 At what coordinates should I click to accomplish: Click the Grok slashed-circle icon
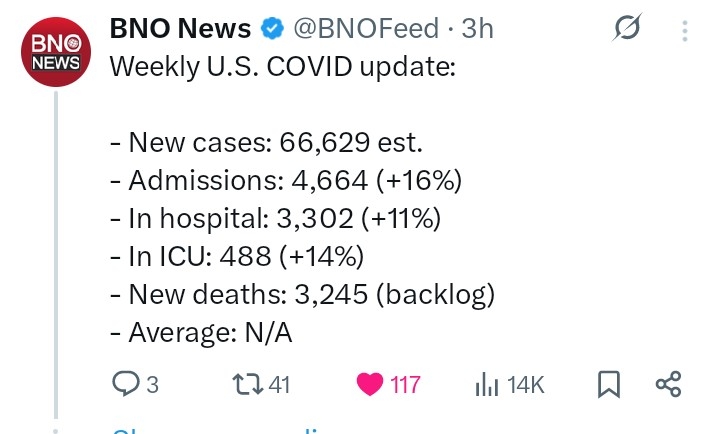tap(628, 30)
